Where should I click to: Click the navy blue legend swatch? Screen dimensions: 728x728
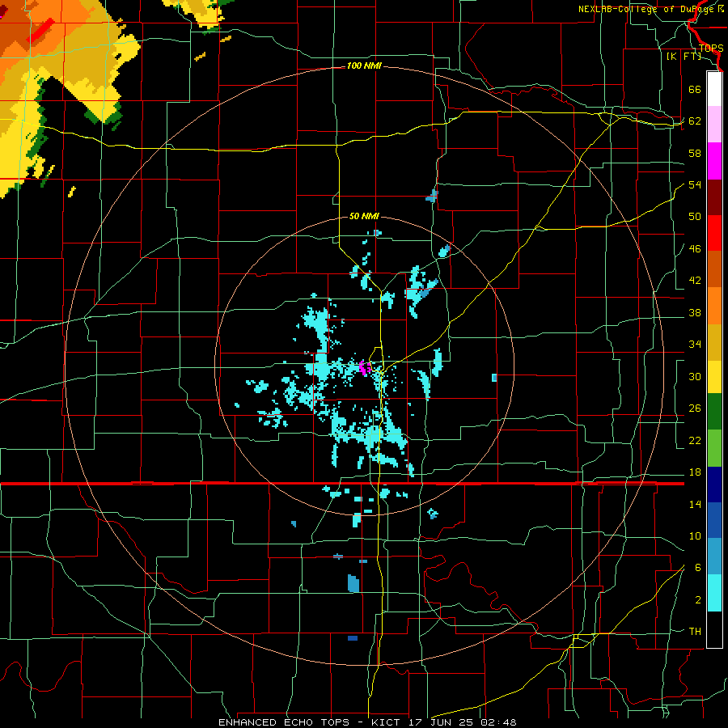[714, 484]
